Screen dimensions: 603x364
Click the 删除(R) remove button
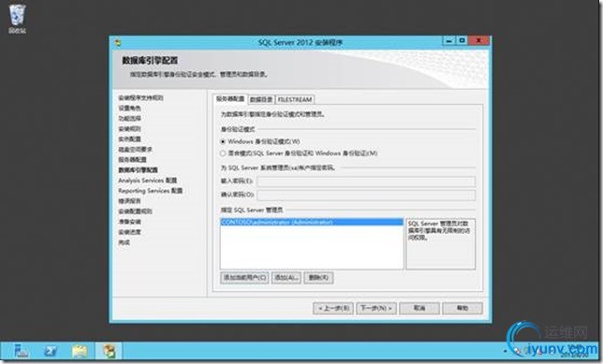point(318,278)
